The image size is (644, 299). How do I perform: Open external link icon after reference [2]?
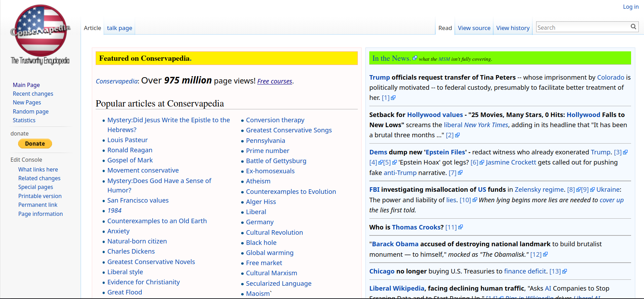457,135
